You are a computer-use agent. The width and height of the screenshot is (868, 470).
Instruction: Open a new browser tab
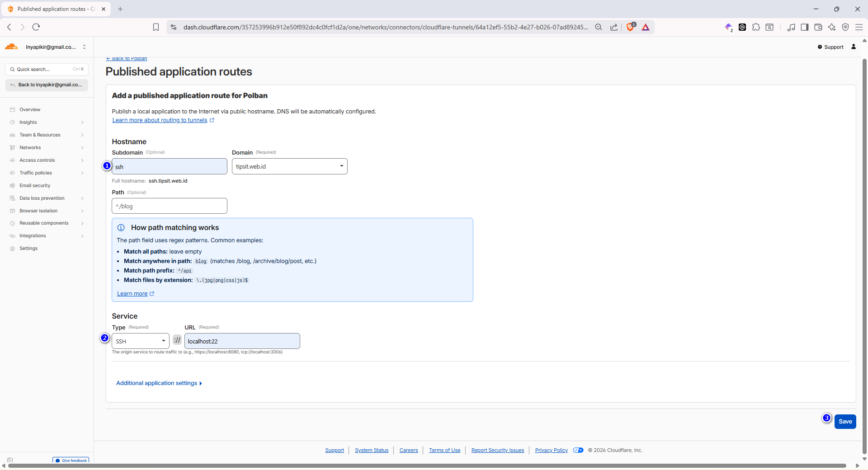[120, 9]
